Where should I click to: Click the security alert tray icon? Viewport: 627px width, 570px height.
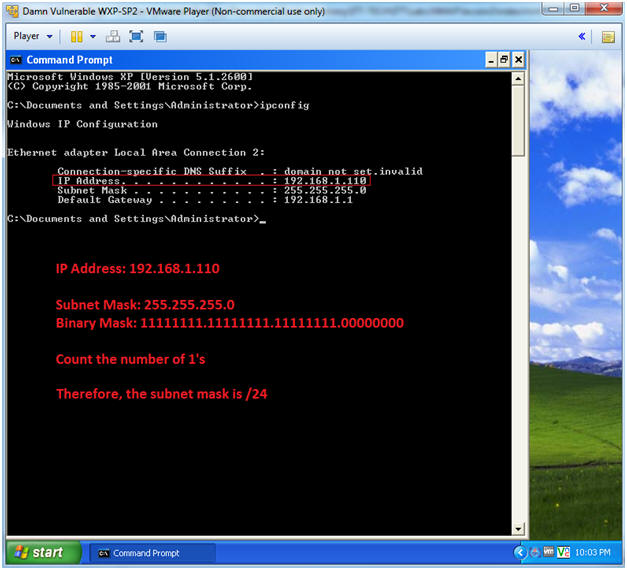coord(535,553)
